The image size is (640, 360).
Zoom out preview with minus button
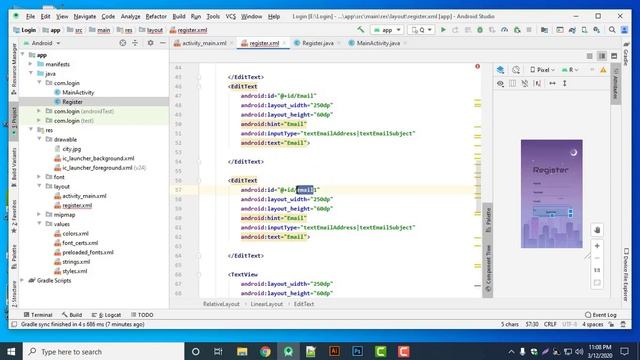(597, 258)
